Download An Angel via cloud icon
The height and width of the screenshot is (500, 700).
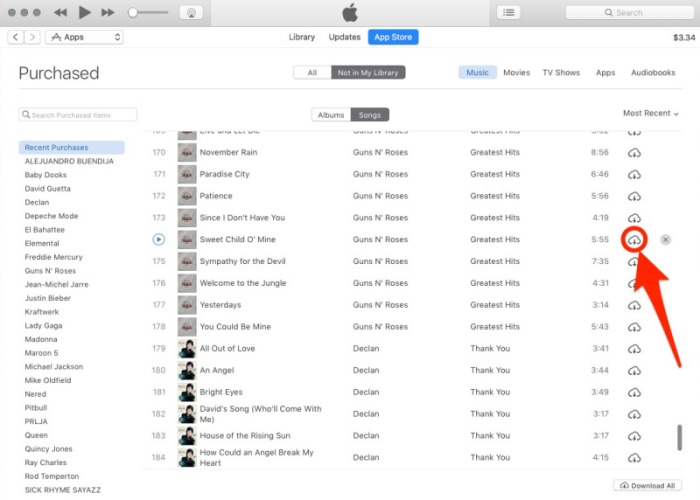(x=634, y=371)
